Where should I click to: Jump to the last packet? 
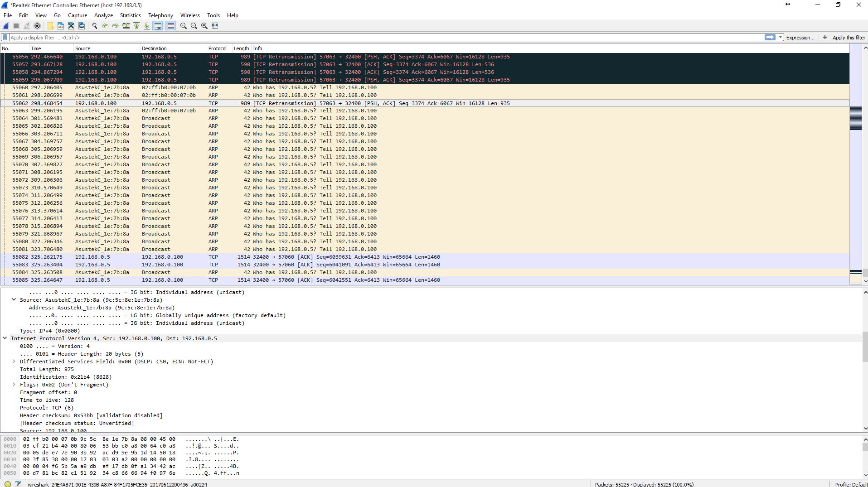pyautogui.click(x=147, y=26)
